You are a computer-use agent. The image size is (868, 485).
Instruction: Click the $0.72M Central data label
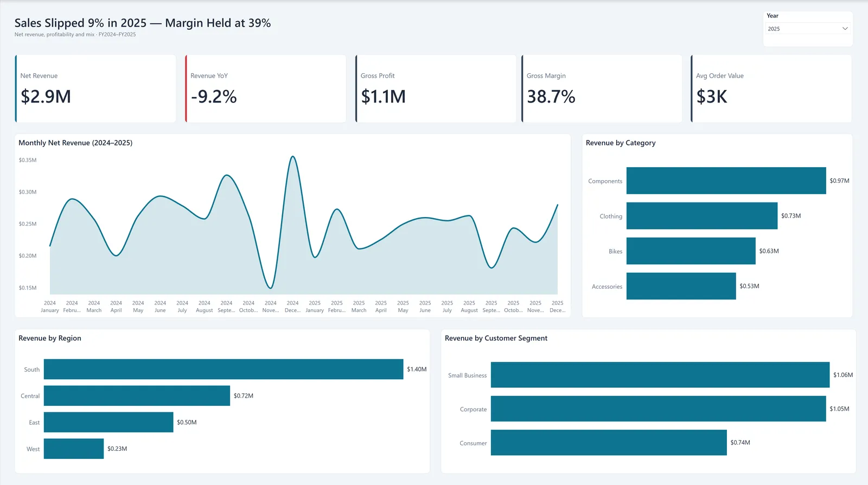point(244,395)
